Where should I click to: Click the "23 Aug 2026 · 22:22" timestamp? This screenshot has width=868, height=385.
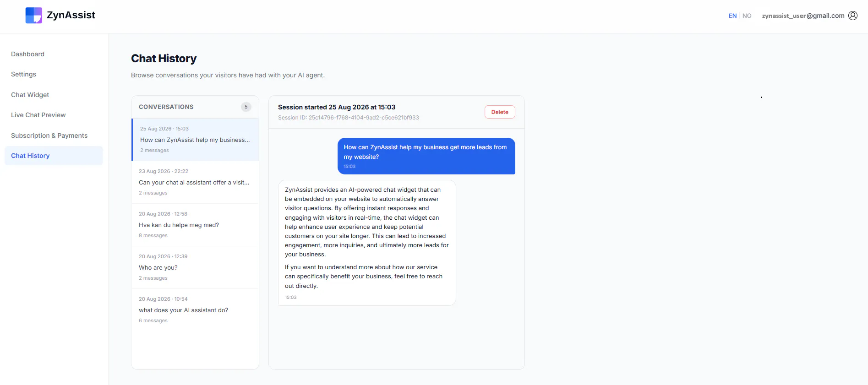point(164,171)
